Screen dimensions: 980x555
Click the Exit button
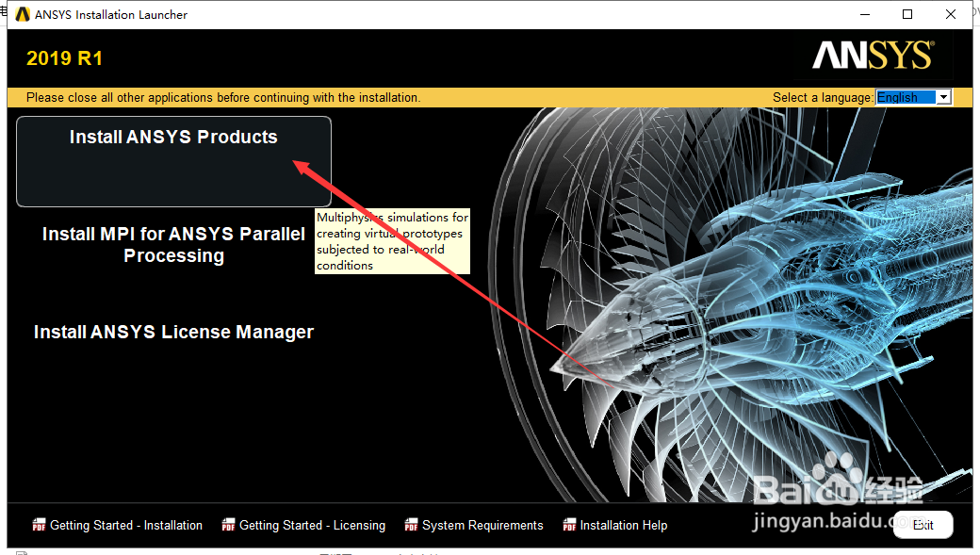click(923, 525)
